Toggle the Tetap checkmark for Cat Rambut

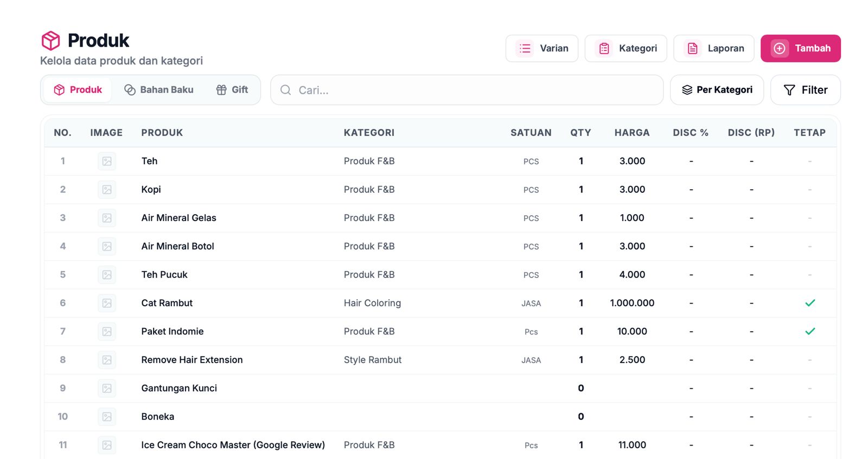point(810,303)
